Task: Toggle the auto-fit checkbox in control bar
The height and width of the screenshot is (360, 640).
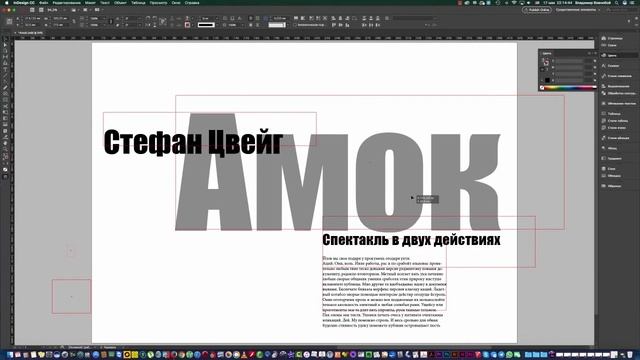Action: click(295, 25)
